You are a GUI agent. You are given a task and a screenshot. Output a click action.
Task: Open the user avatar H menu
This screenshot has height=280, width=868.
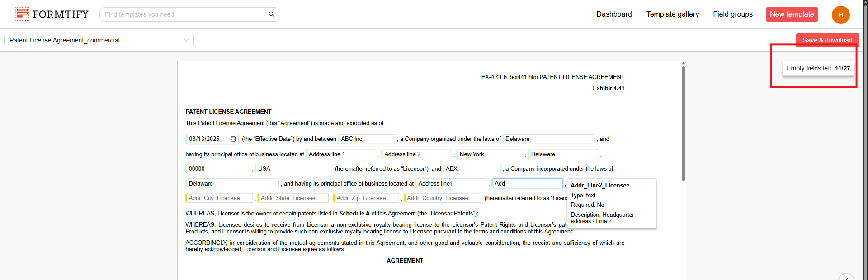[x=840, y=14]
